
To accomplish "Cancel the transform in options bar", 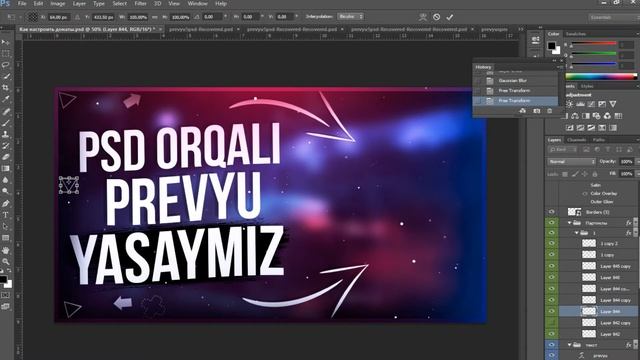I will 436,17.
